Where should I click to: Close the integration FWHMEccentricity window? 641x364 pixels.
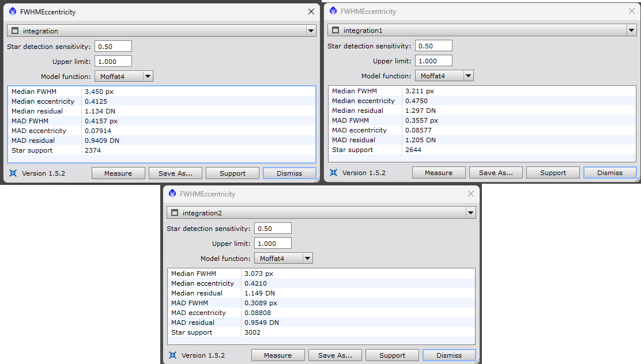[x=311, y=12]
